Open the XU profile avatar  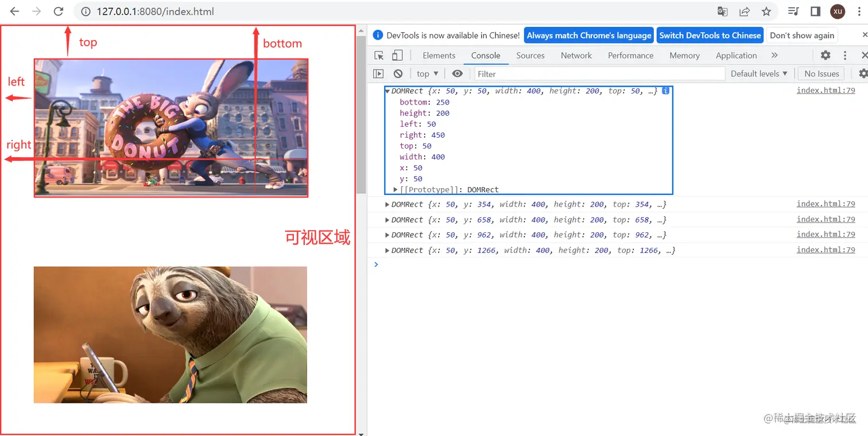(838, 11)
